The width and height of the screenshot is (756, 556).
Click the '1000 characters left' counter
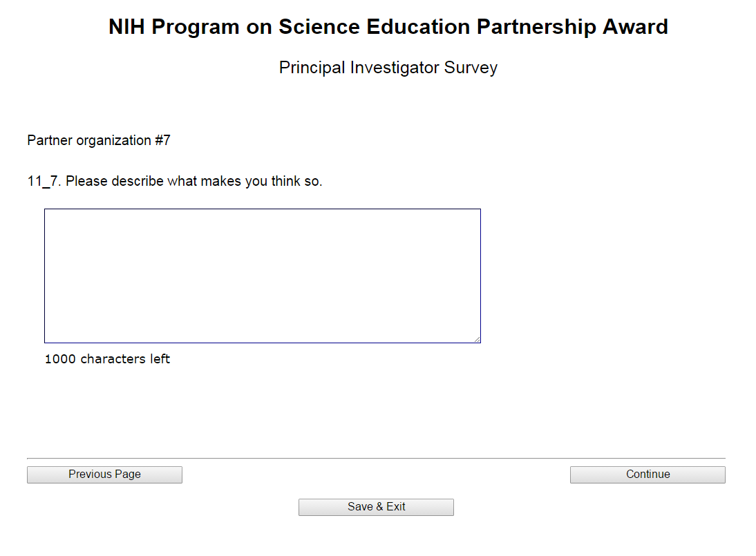[107, 359]
